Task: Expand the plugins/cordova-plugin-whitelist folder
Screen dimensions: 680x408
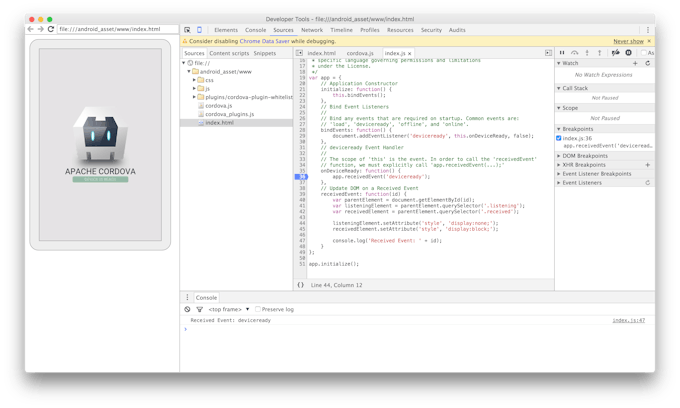Action: (x=194, y=97)
